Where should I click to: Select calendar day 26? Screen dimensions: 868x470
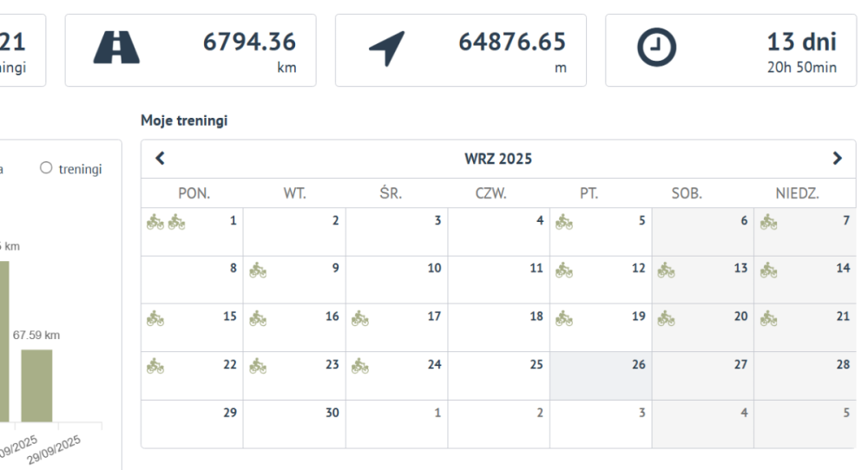click(600, 375)
